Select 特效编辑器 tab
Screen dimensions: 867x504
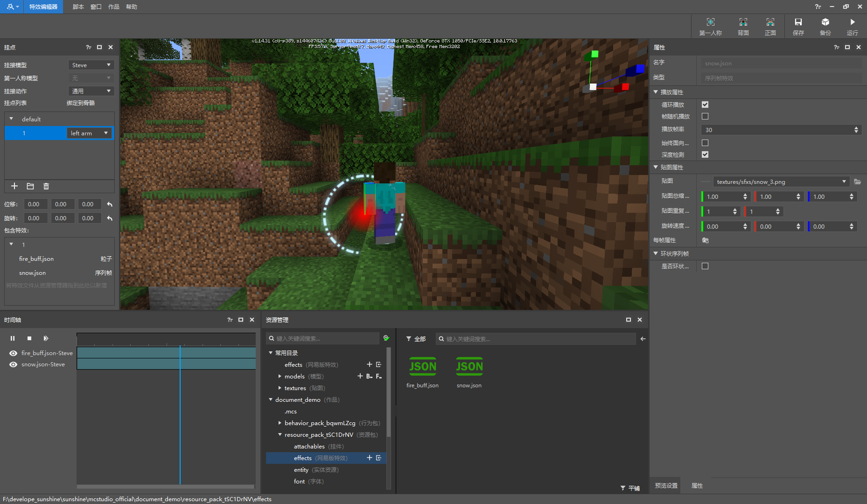(43, 7)
